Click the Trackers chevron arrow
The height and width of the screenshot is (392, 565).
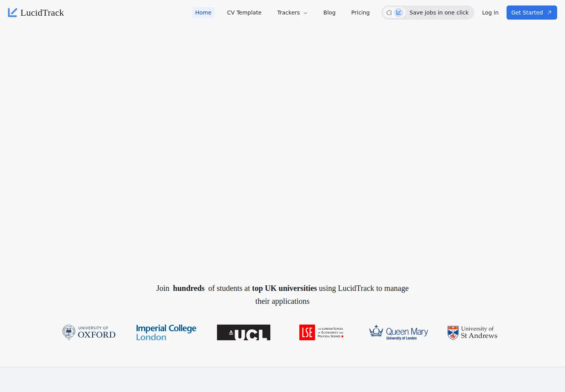(306, 13)
